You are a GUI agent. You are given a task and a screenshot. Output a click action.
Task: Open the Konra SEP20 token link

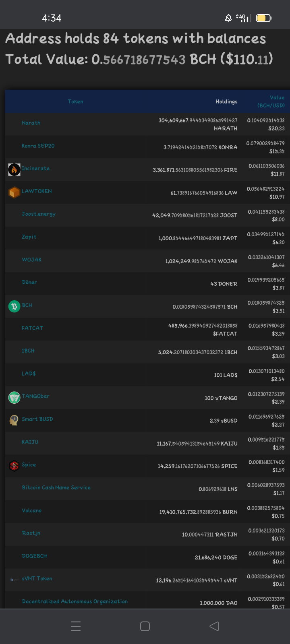pos(38,146)
